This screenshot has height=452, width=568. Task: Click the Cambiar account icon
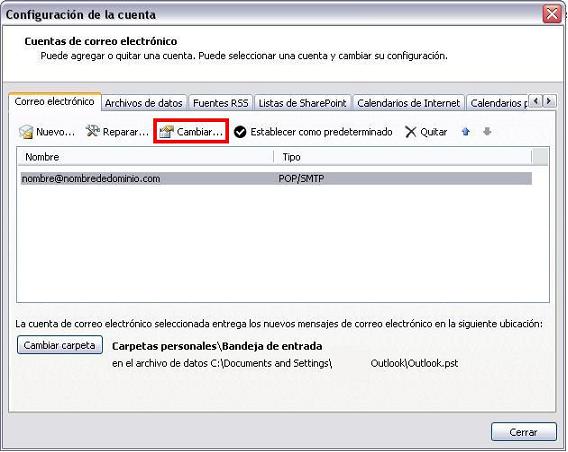(x=167, y=132)
